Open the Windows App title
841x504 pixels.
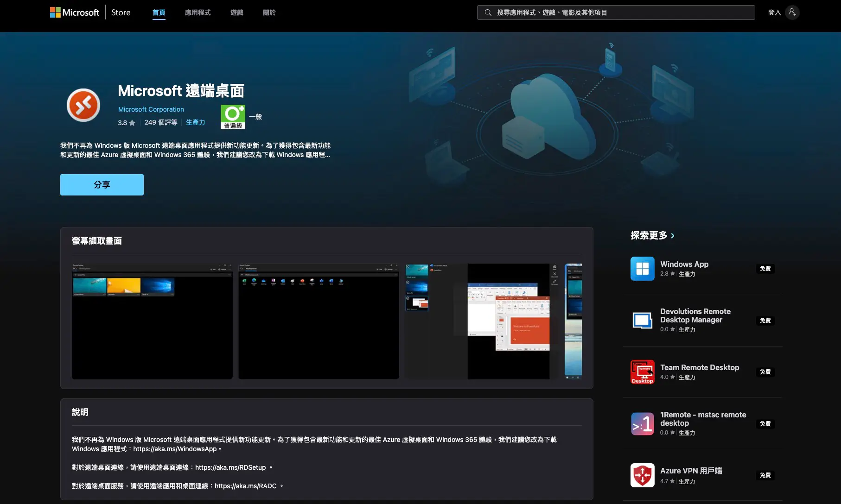[x=684, y=264]
